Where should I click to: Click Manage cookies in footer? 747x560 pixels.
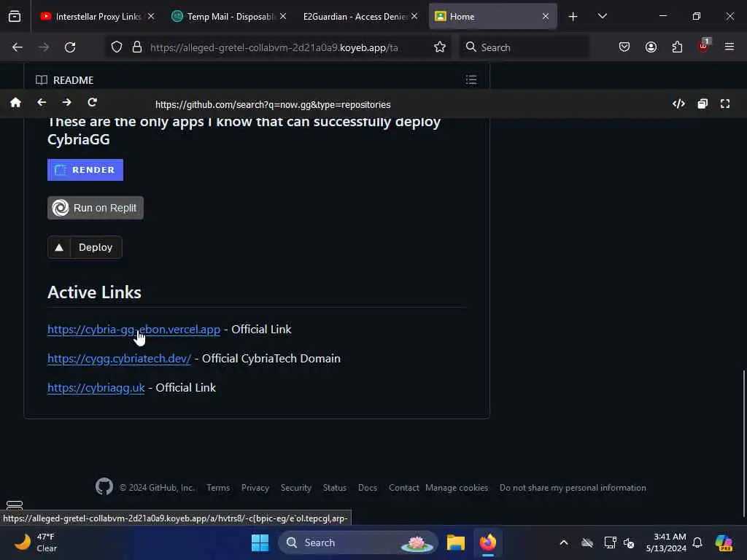click(x=457, y=488)
